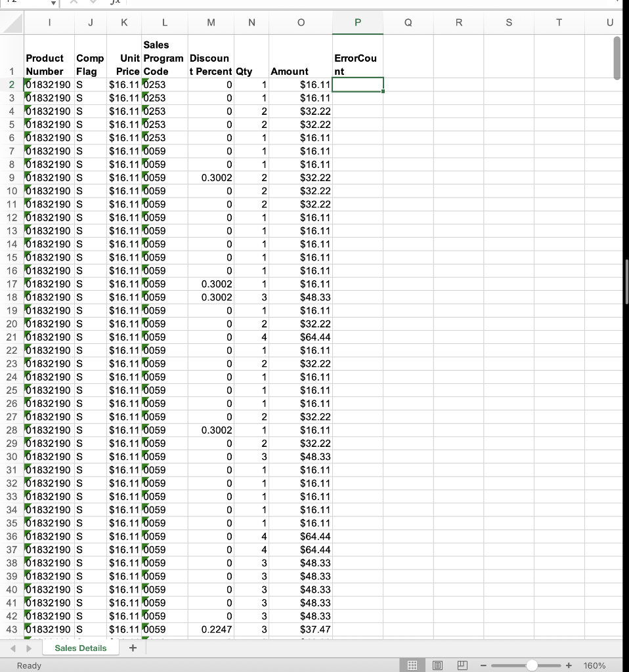
Task: Zoom out with the minus icon
Action: point(483,665)
